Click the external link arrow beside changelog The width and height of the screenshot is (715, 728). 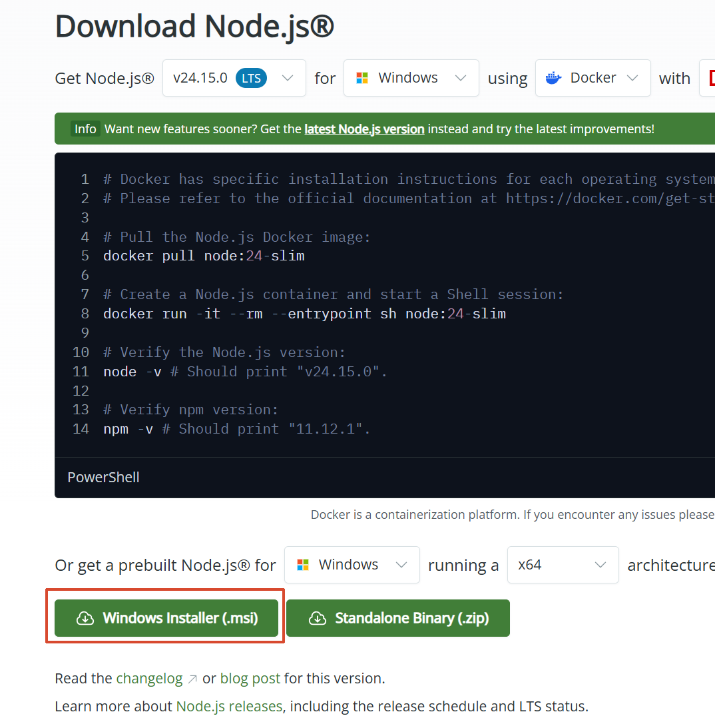coord(192,679)
